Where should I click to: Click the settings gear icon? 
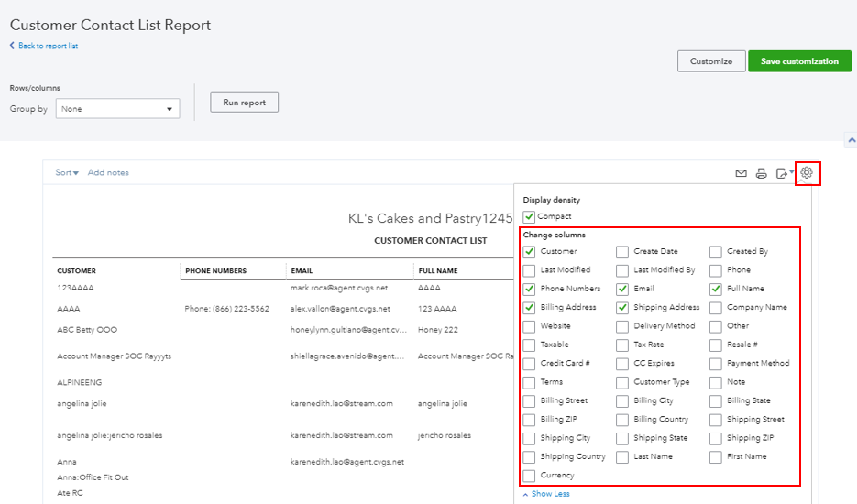click(807, 172)
